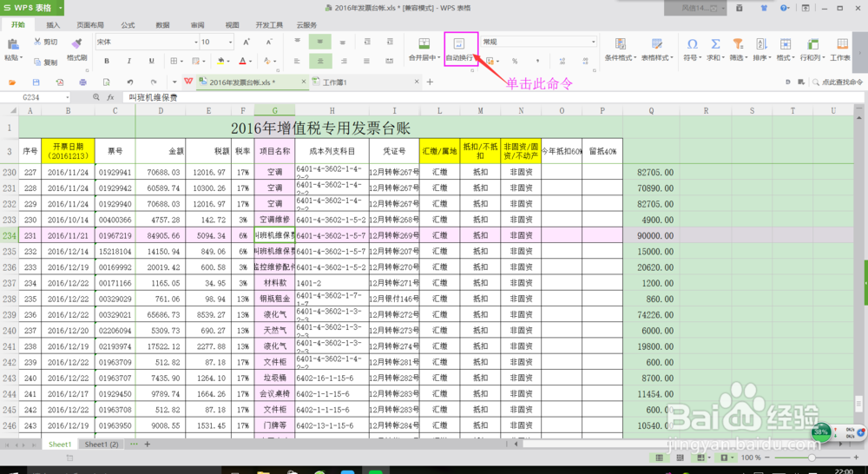The image size is (868, 474).
Task: Toggle align text right
Action: (x=344, y=61)
